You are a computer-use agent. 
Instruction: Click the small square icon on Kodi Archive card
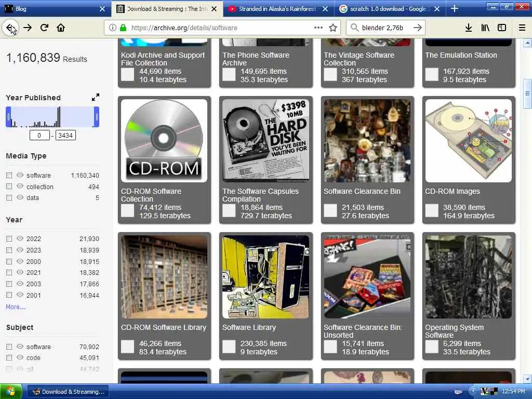click(128, 75)
